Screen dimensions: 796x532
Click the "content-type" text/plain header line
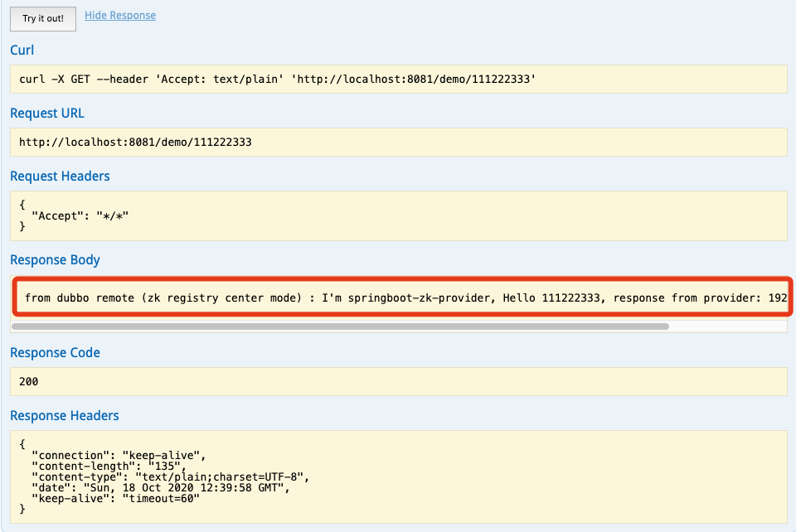170,476
